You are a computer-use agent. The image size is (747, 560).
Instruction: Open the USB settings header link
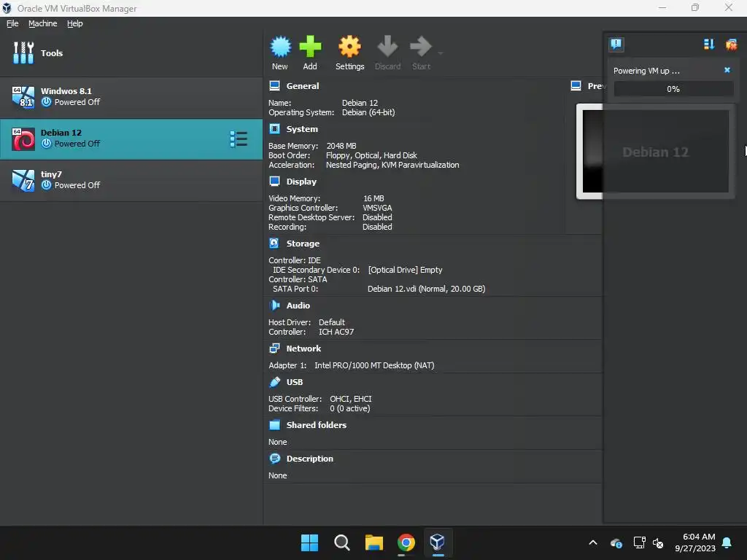coord(295,382)
